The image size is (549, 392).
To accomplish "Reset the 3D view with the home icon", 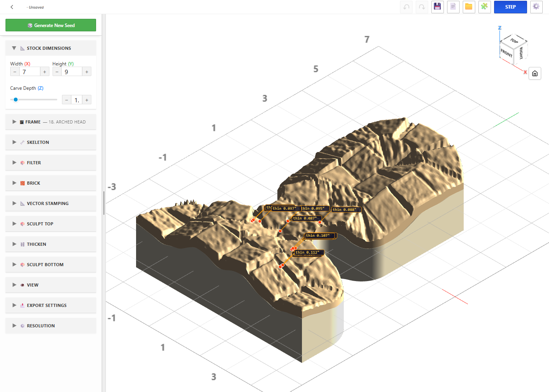I will (535, 73).
